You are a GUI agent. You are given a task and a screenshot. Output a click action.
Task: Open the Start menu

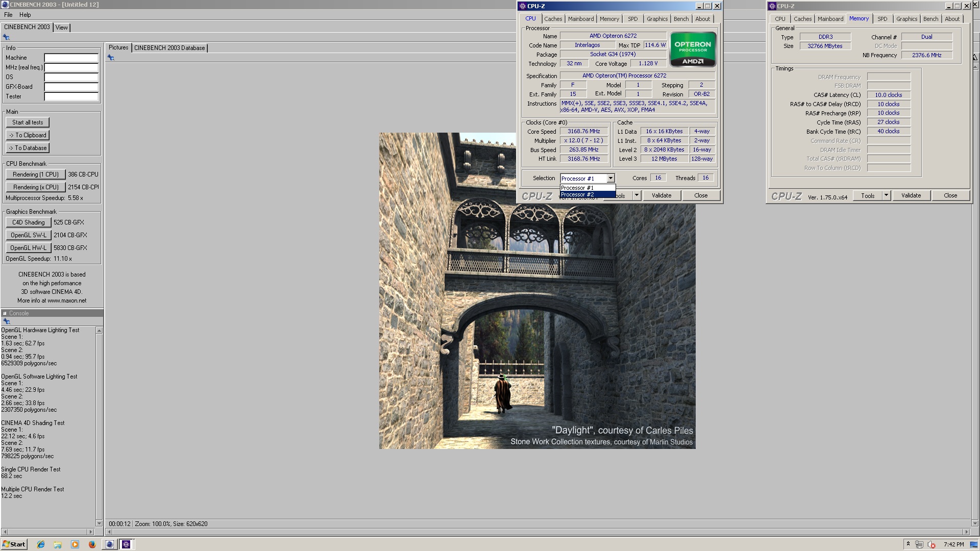tap(14, 544)
